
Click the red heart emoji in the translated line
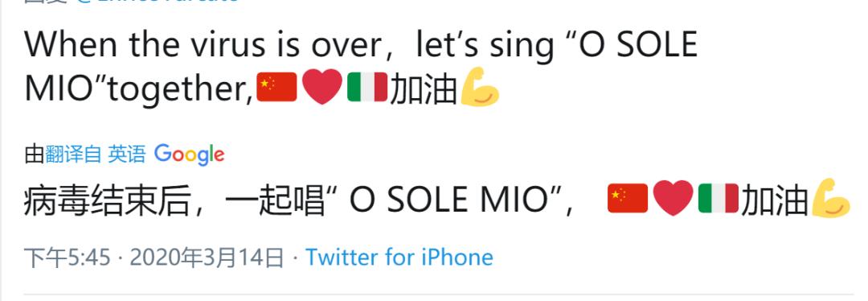point(674,198)
